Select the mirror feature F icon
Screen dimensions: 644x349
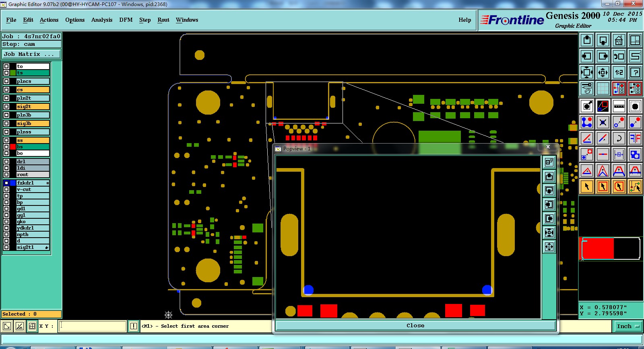635,138
